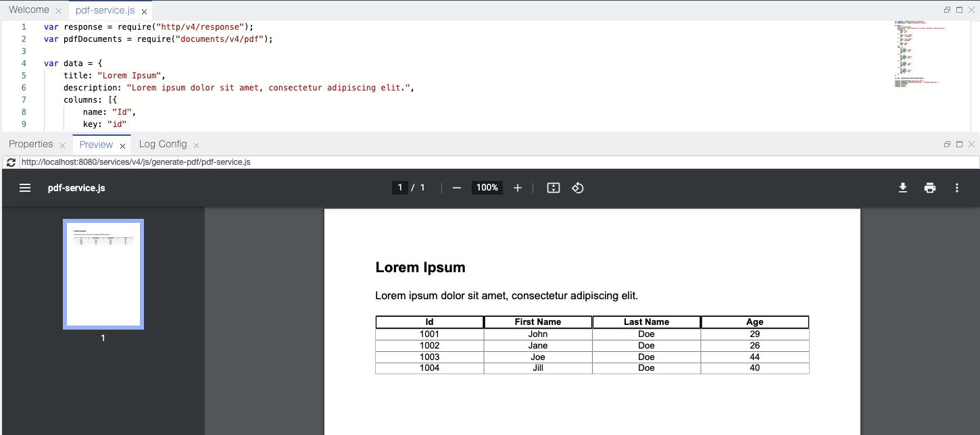Click the 'John' table cell

(x=538, y=334)
